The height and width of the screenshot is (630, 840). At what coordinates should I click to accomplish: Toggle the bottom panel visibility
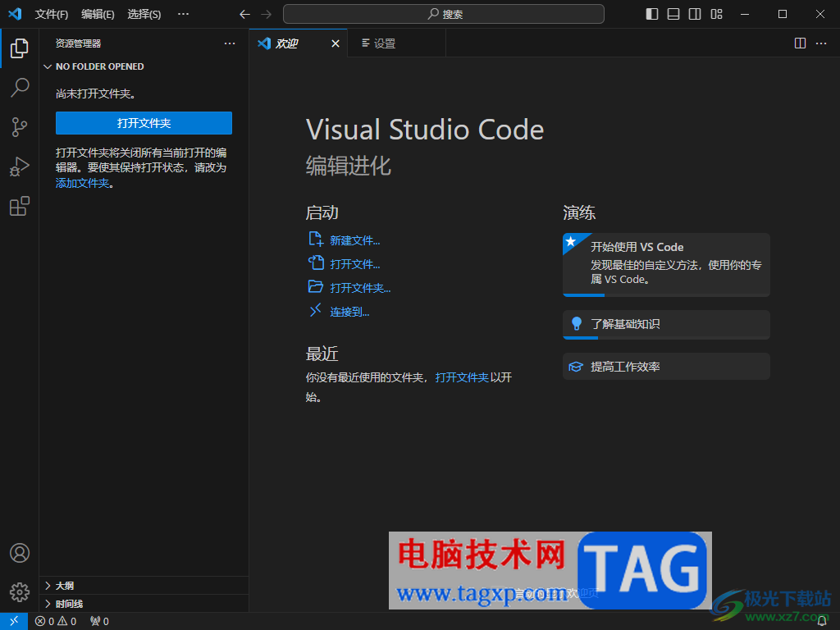(673, 14)
